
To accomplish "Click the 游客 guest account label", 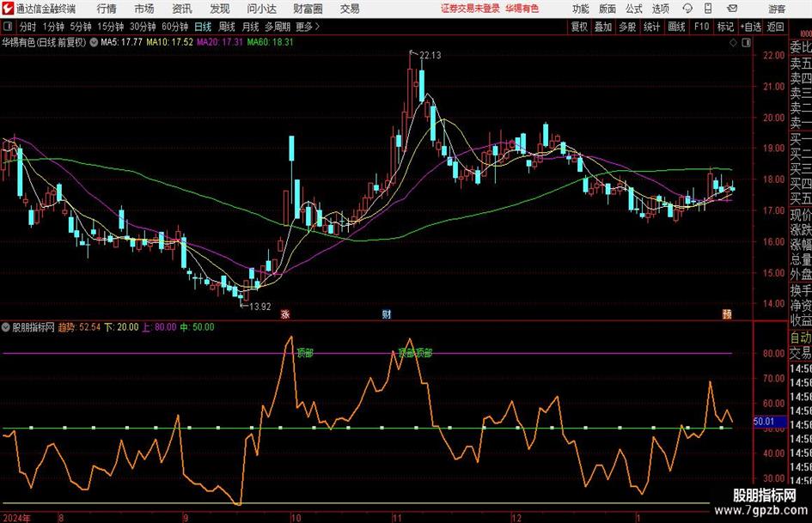I will coord(777,9).
